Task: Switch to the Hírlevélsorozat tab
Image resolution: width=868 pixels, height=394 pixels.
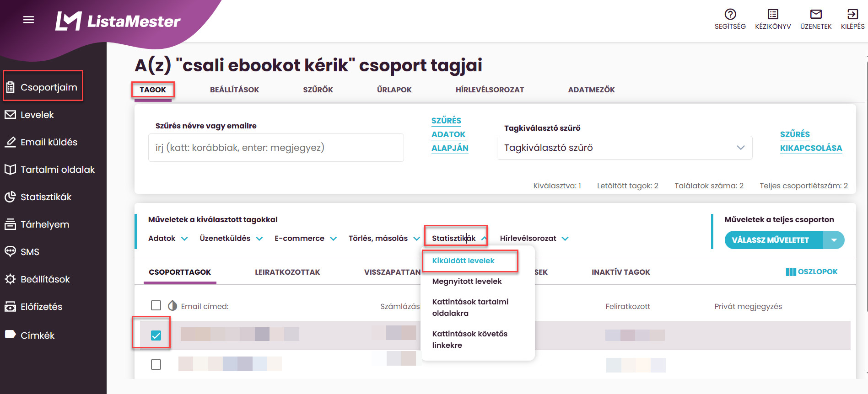Action: click(490, 90)
